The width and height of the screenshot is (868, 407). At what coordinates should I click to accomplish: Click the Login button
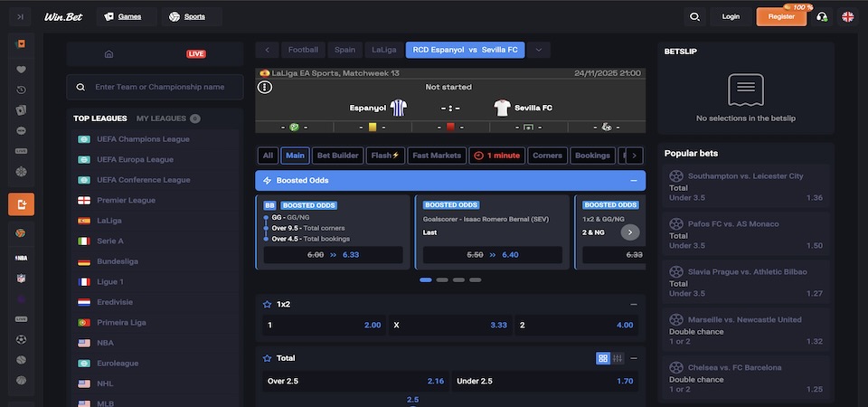tap(731, 16)
